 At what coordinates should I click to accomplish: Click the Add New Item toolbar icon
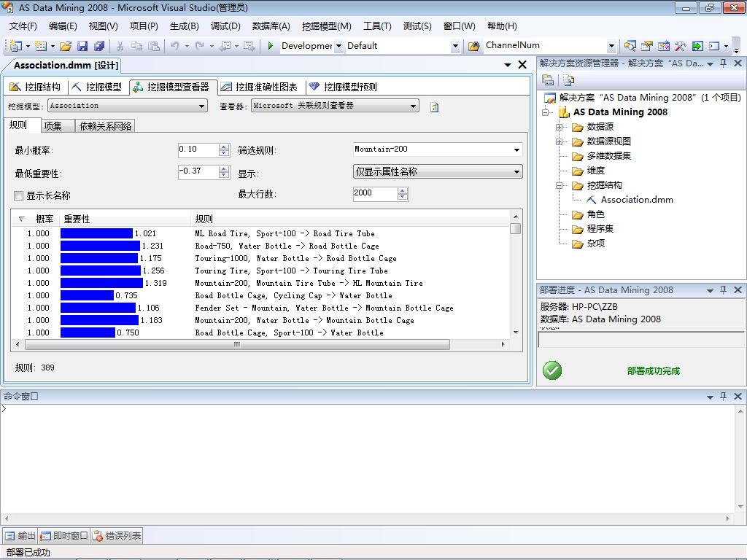[41, 46]
